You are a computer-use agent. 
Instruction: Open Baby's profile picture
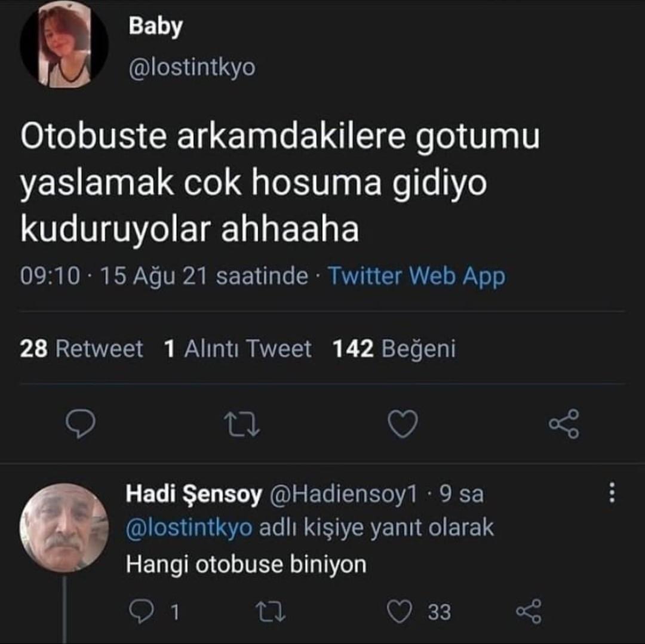64,45
